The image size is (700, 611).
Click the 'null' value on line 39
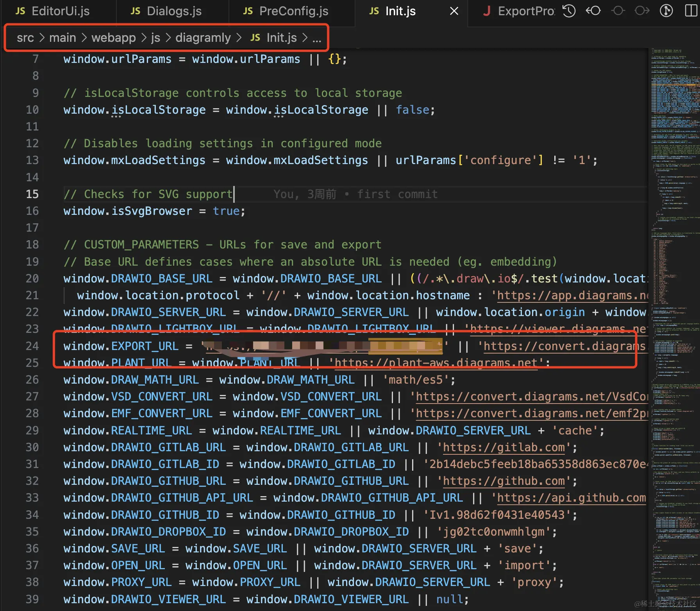point(449,599)
